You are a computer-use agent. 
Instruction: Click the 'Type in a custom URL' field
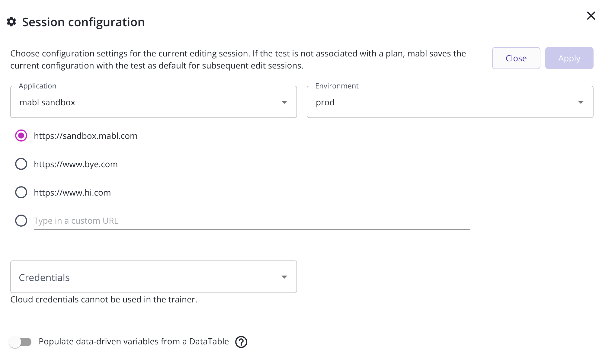[252, 221]
